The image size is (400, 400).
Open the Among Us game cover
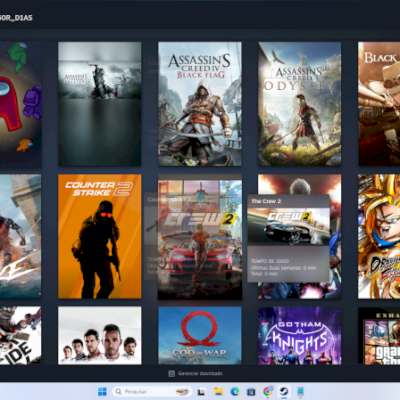point(20,104)
